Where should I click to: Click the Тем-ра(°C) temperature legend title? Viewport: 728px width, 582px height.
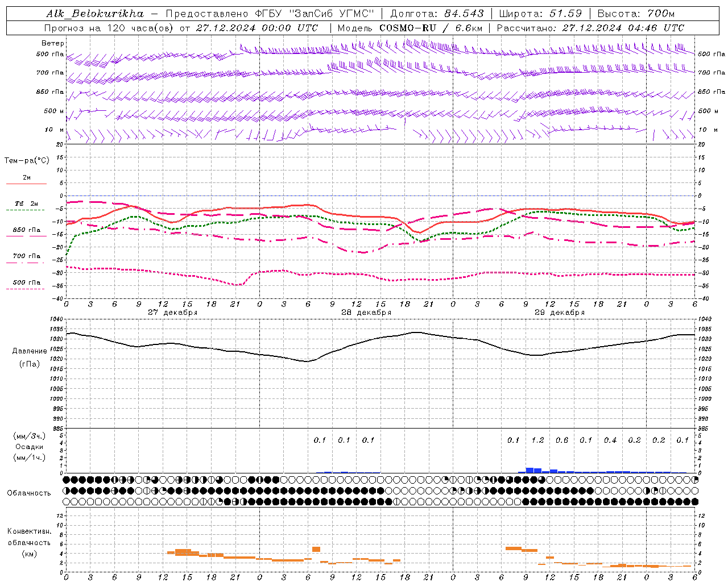[x=27, y=161]
